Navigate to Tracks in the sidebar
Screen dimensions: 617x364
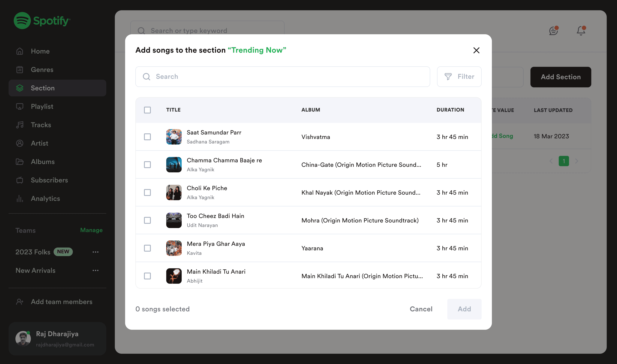pyautogui.click(x=57, y=125)
